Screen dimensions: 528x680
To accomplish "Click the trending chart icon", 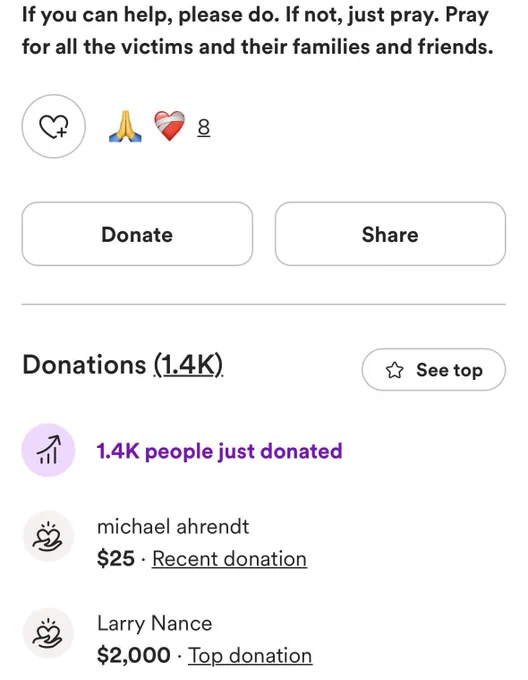I will 48,450.
